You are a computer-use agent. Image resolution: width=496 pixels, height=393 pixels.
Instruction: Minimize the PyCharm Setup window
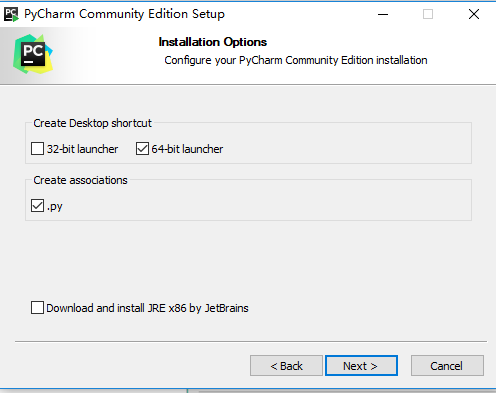pyautogui.click(x=383, y=14)
